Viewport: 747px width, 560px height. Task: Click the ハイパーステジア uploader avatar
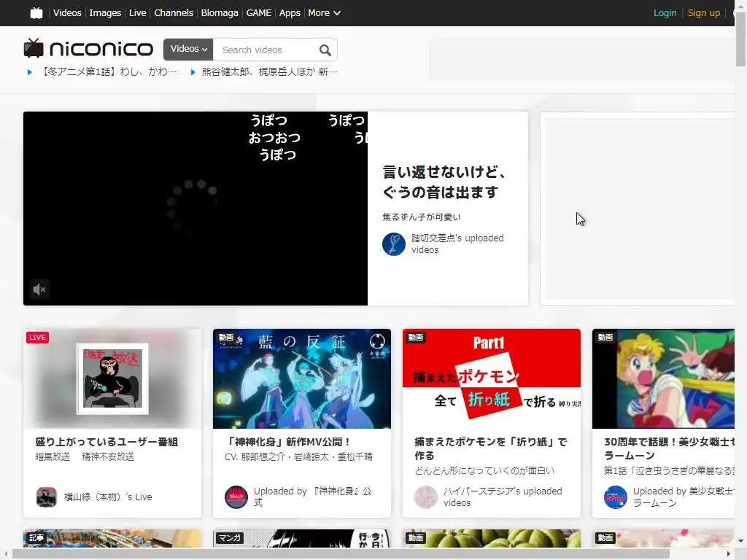(x=425, y=497)
